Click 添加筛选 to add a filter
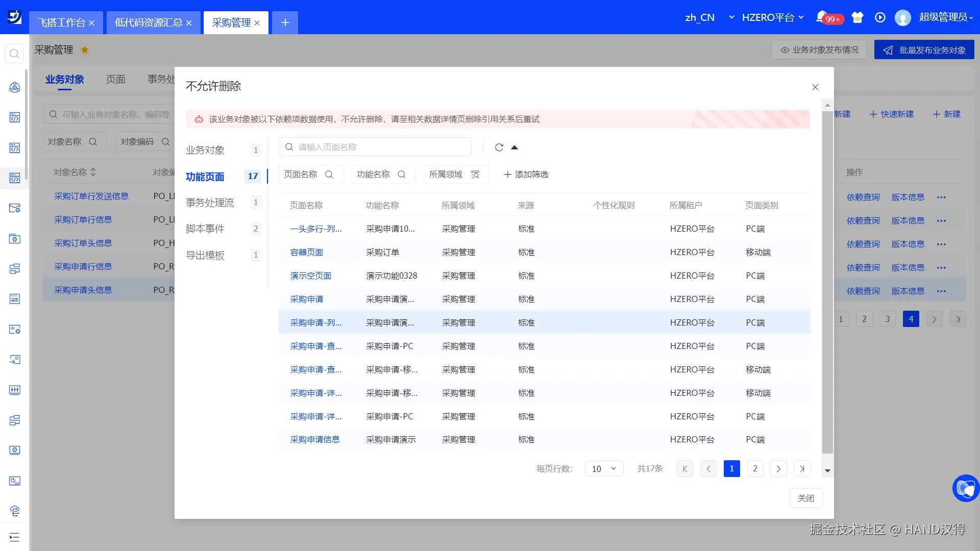Viewport: 980px width, 551px height. pos(526,174)
